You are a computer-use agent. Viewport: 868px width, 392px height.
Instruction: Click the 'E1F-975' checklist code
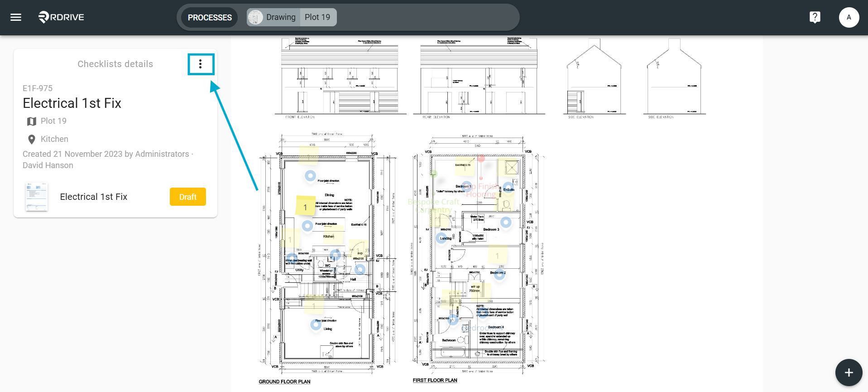pyautogui.click(x=38, y=88)
